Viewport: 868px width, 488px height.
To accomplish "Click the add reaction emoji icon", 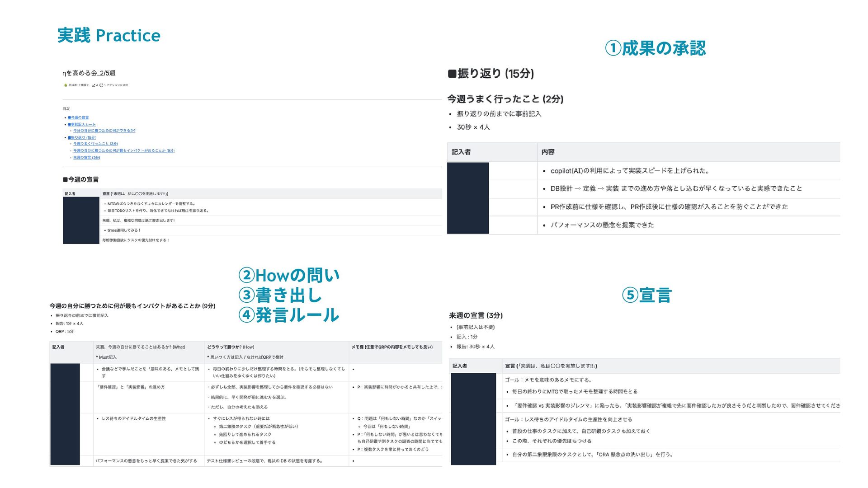I will 101,85.
